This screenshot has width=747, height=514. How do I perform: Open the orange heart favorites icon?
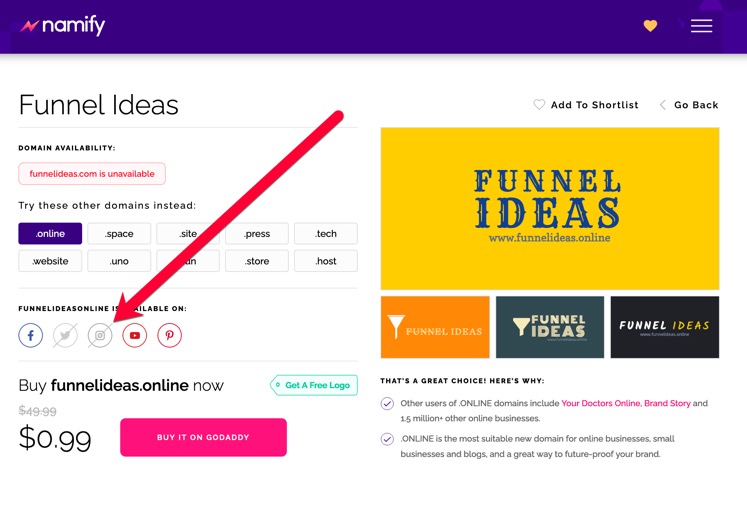click(650, 26)
